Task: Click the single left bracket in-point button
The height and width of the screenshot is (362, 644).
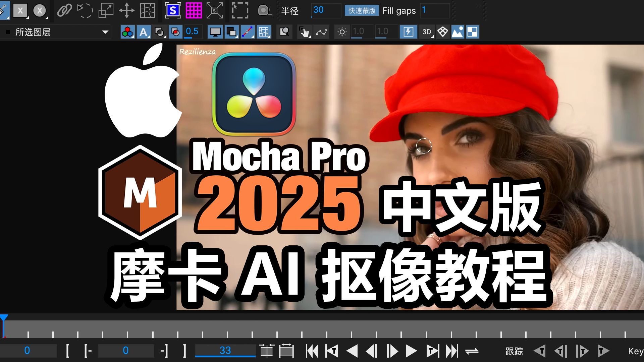Action: point(68,351)
